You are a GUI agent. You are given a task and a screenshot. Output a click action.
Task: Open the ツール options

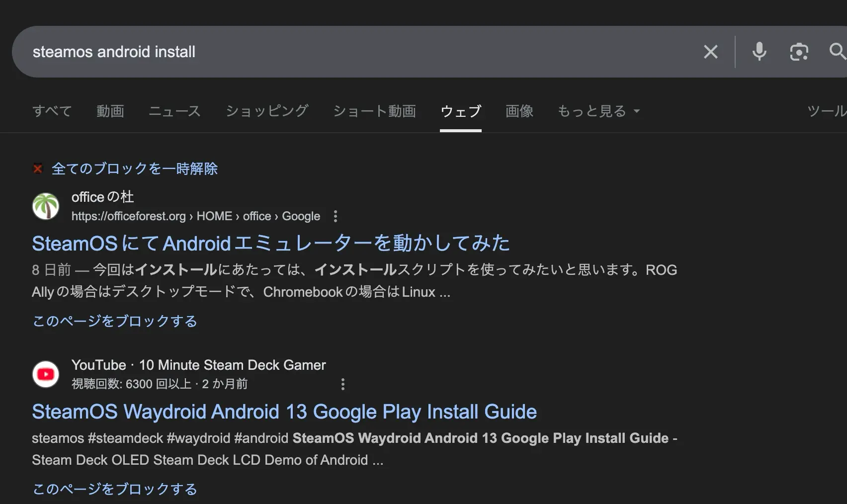coord(827,111)
